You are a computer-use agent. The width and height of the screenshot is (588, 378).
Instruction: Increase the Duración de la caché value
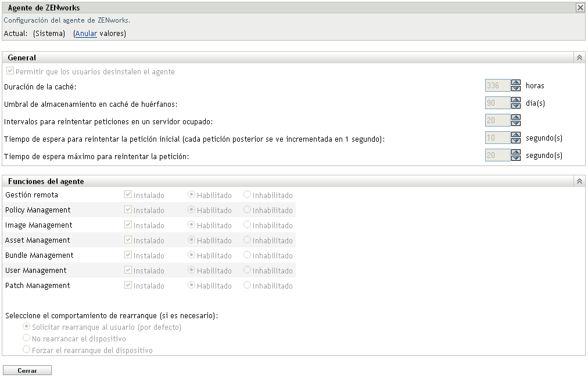click(516, 82)
